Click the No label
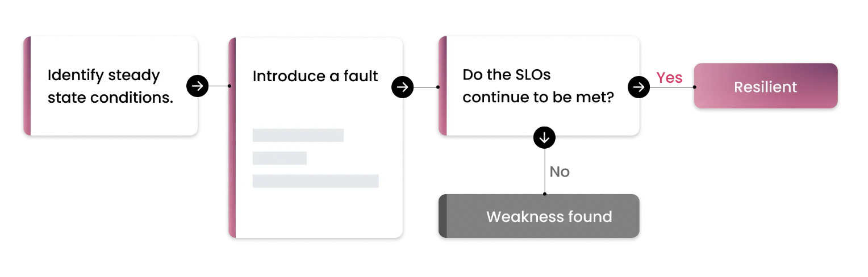The height and width of the screenshot is (277, 868). click(x=560, y=172)
